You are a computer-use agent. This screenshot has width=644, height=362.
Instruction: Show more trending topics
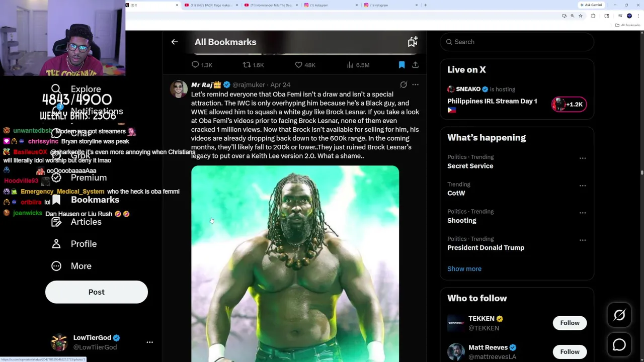[464, 268]
